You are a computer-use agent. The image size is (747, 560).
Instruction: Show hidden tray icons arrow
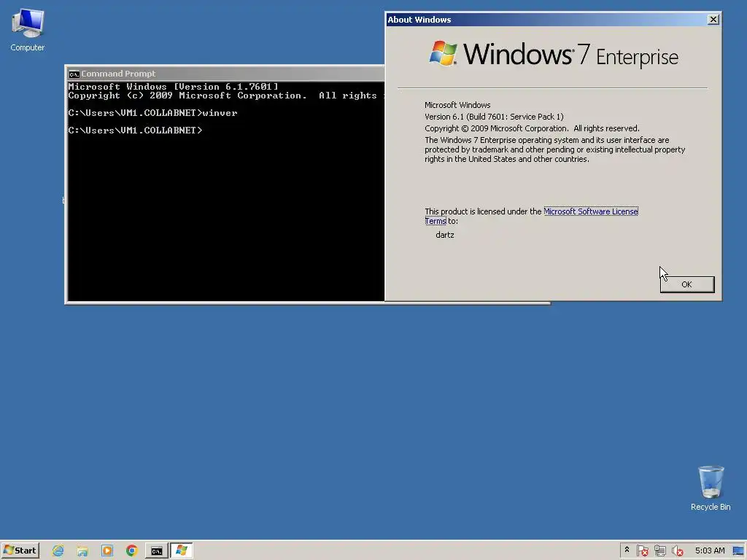pyautogui.click(x=627, y=550)
